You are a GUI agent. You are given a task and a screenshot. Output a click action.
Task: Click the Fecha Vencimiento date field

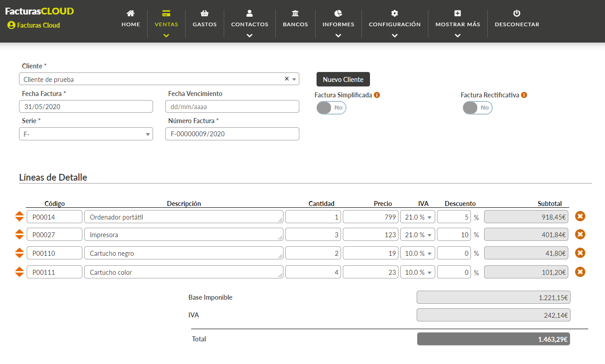point(232,107)
